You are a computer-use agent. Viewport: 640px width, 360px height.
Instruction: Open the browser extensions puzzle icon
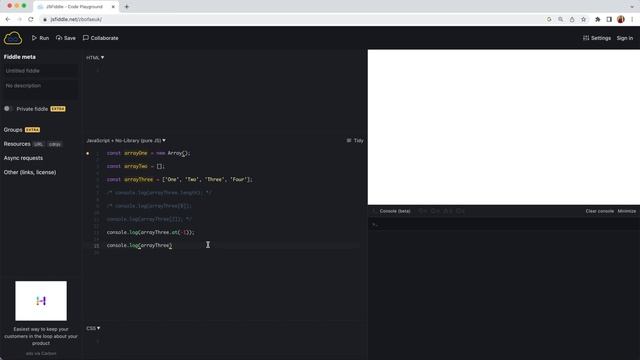pos(598,19)
